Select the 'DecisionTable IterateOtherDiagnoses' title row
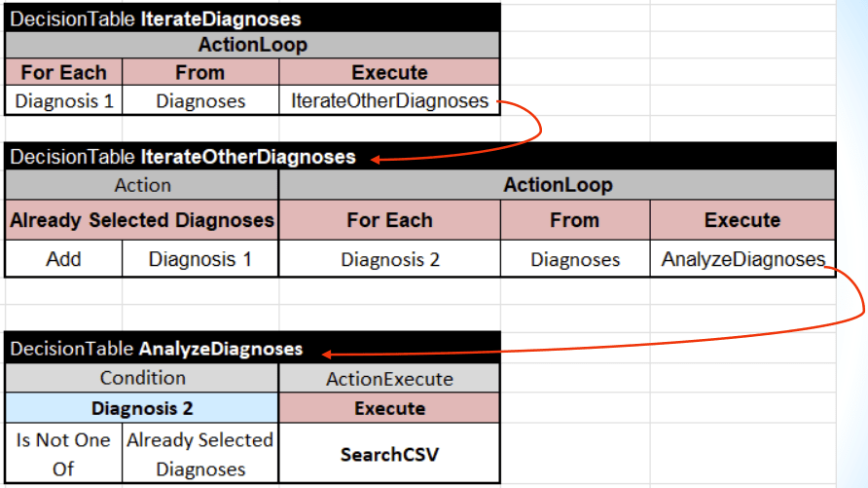Viewport: 868px width, 488px height. pyautogui.click(x=183, y=156)
